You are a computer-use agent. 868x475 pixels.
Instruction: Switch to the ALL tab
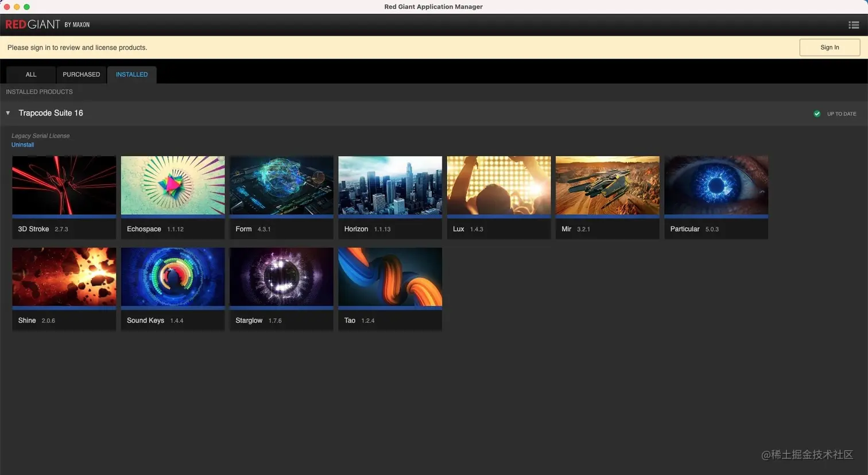coord(31,75)
